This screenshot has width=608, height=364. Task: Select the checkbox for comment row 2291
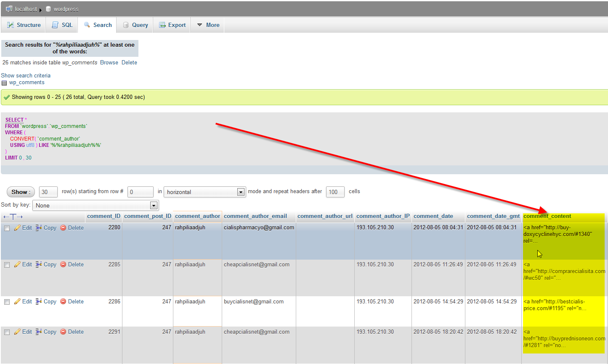[7, 332]
